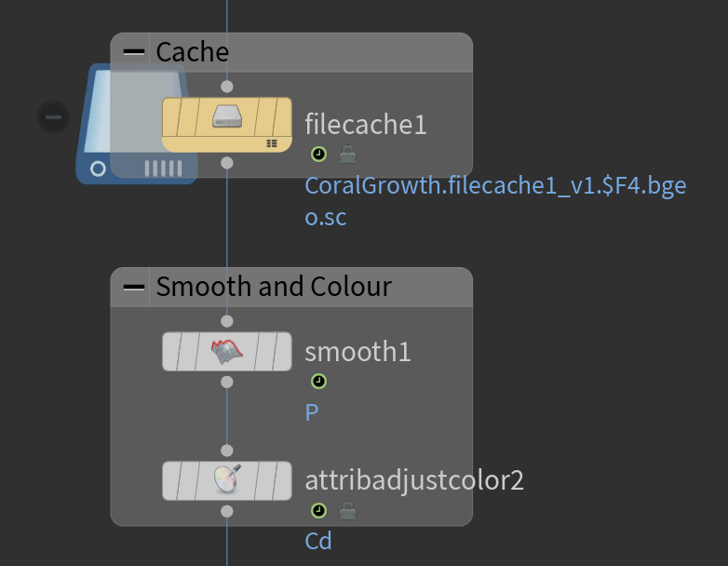Click the attribadjustcolor2 color palette node icon

pyautogui.click(x=227, y=479)
